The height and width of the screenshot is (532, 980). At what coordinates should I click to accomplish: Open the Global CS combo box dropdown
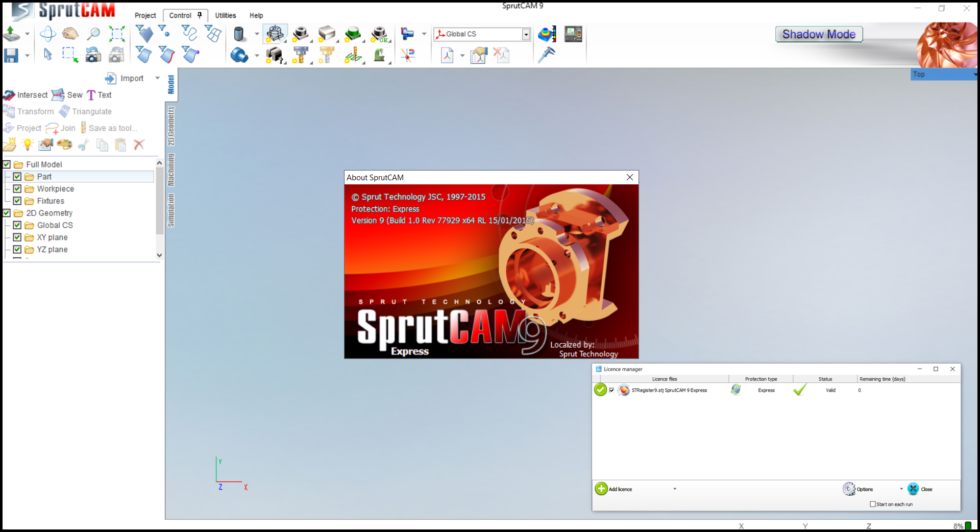(526, 34)
